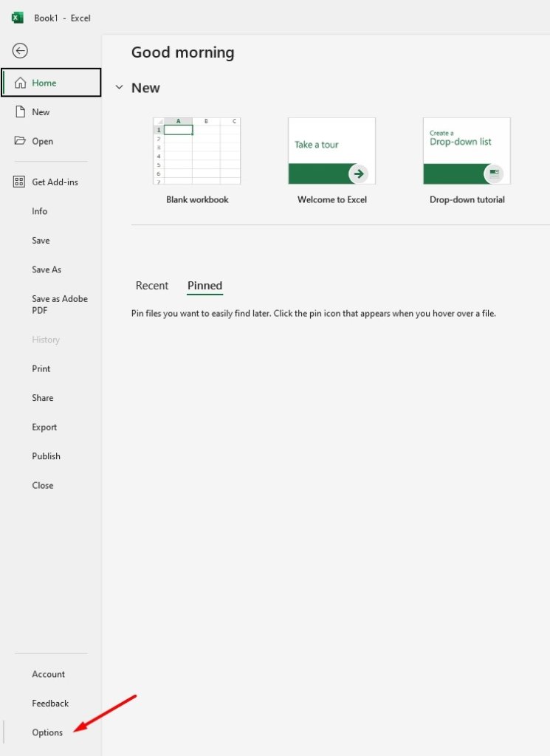The width and height of the screenshot is (550, 756).
Task: Click the Excel logo in the title bar
Action: click(x=18, y=18)
